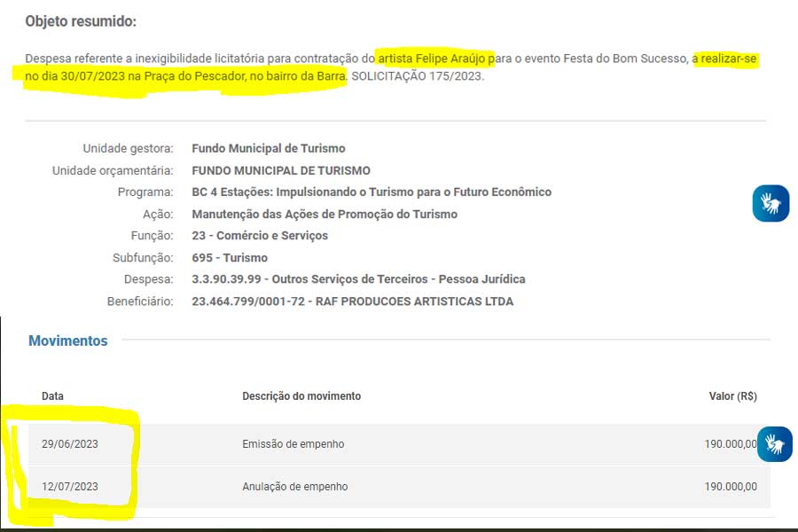Screen dimensions: 798x532
Task: Click the 'SOLICITAÇÃO 175/2023' text
Action: tap(418, 76)
